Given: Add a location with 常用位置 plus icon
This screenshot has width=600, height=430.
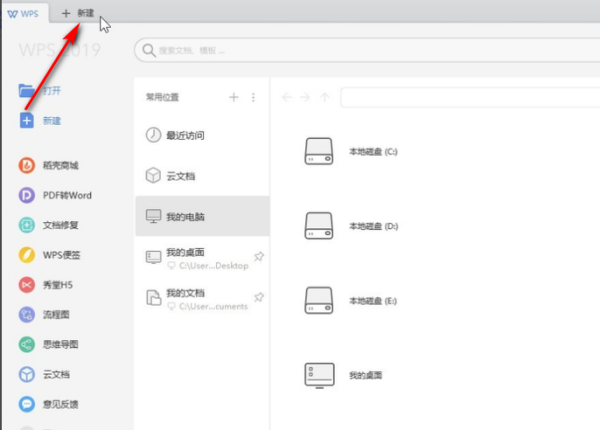Looking at the screenshot, I should [x=234, y=97].
